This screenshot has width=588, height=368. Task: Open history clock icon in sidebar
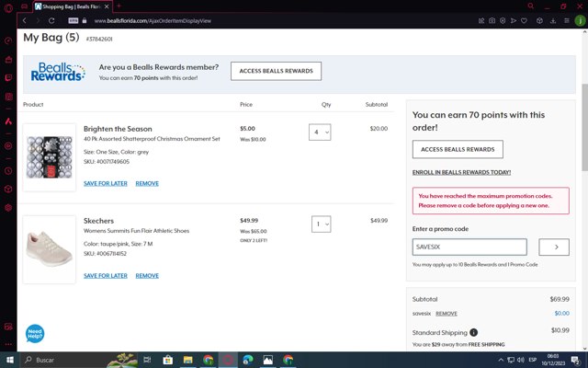(x=8, y=171)
